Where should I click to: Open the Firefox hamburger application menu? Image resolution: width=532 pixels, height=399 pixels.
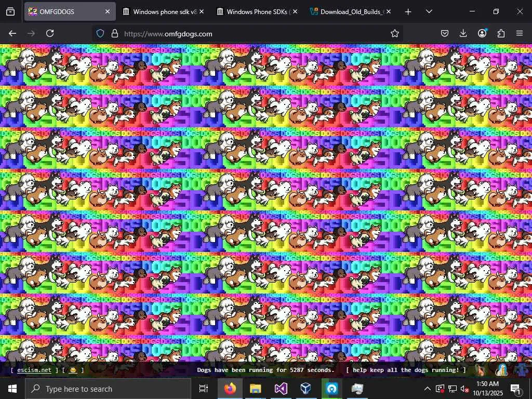pyautogui.click(x=520, y=33)
